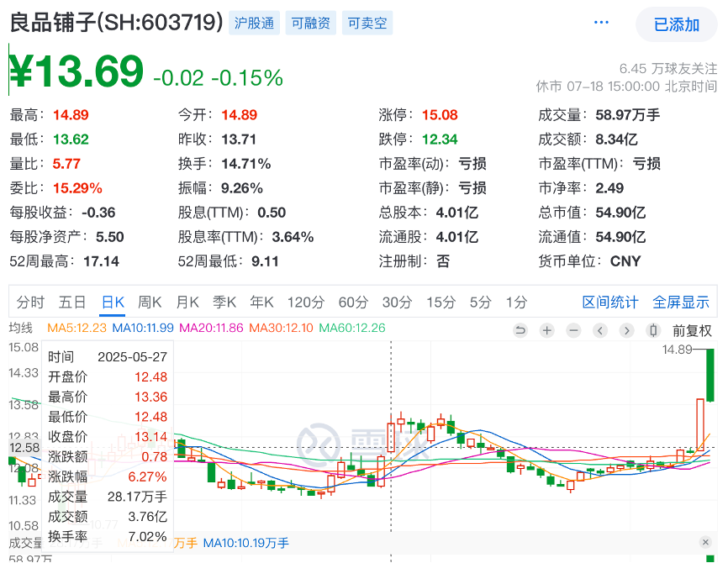Click the chart reset (undo arrow) icon
Viewport: 728px width, 563px height.
pyautogui.click(x=520, y=330)
